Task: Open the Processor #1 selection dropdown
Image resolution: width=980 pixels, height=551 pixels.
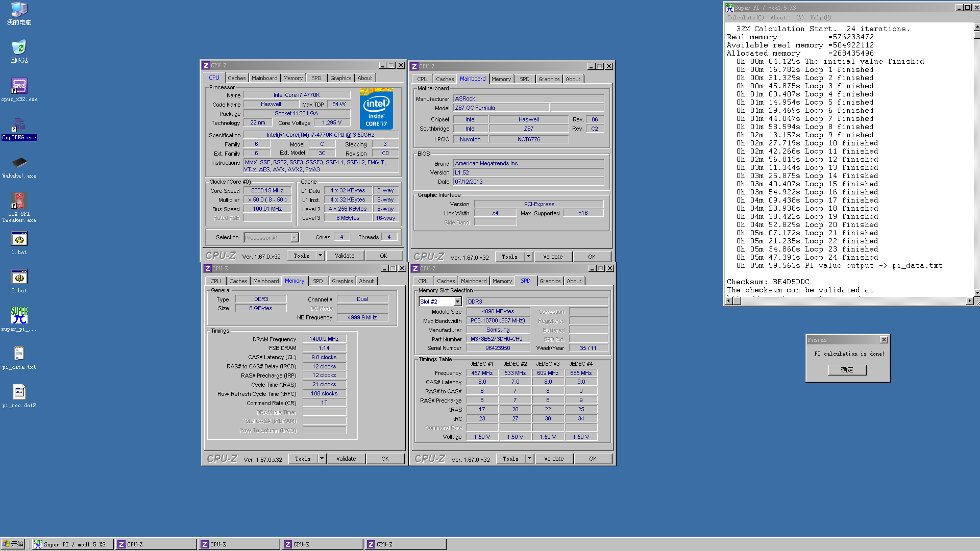Action: tap(294, 238)
